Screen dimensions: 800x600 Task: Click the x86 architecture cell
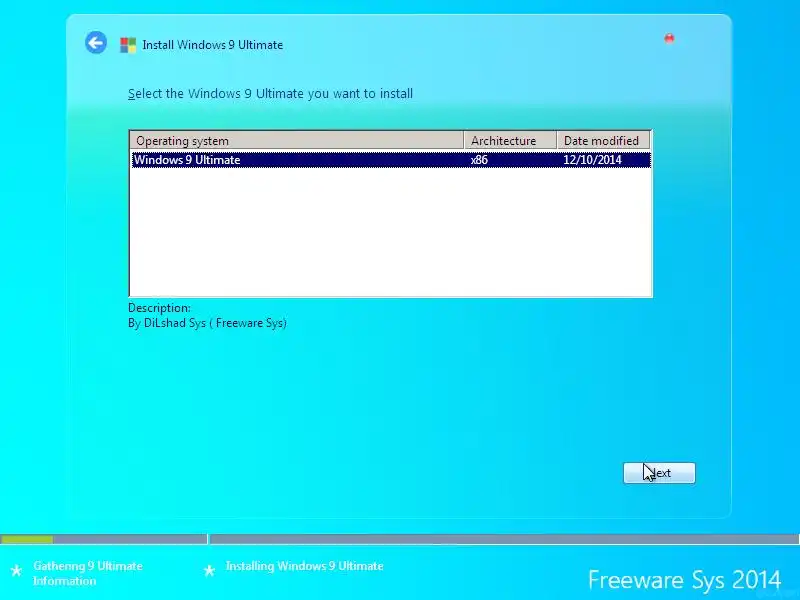pyautogui.click(x=479, y=160)
